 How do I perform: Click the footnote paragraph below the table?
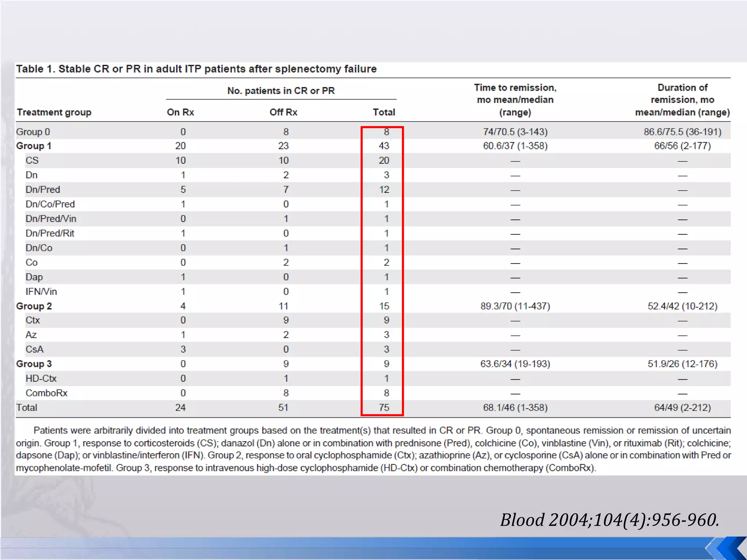(373, 449)
